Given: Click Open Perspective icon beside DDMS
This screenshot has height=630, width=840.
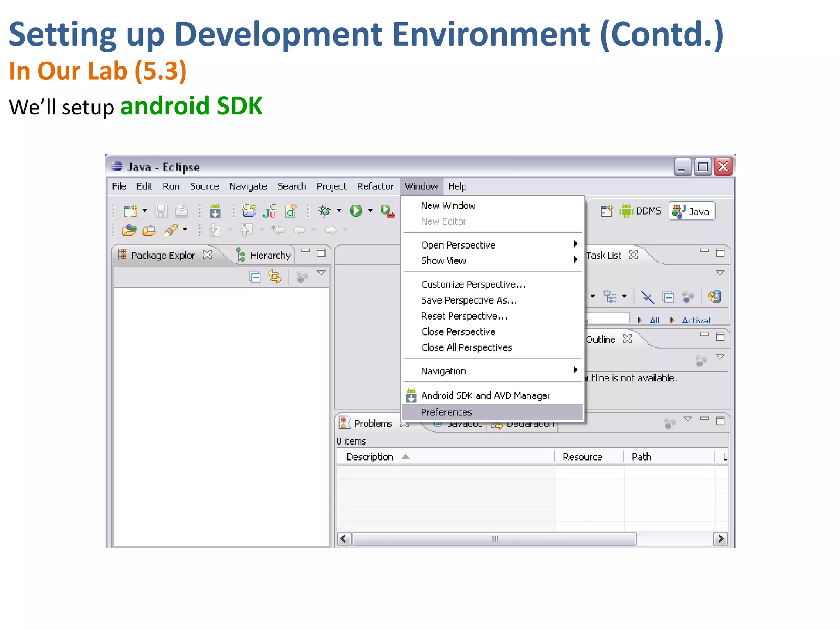Looking at the screenshot, I should pos(607,211).
